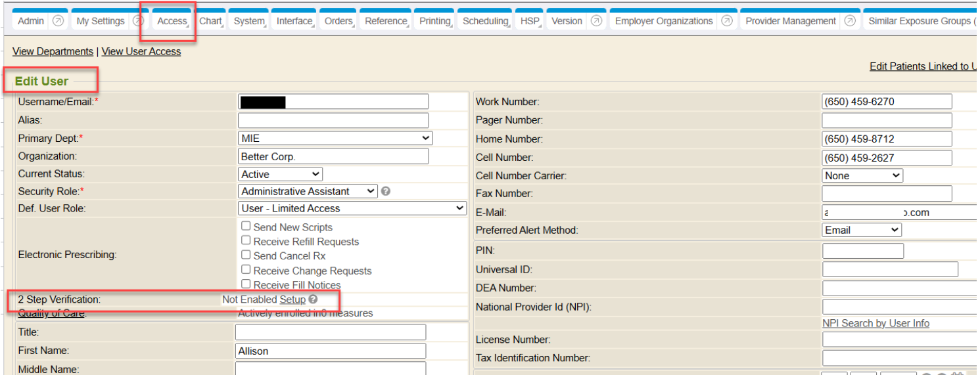980x375 pixels.
Task: Click the arrow icon beside Admin tab
Action: (x=58, y=21)
